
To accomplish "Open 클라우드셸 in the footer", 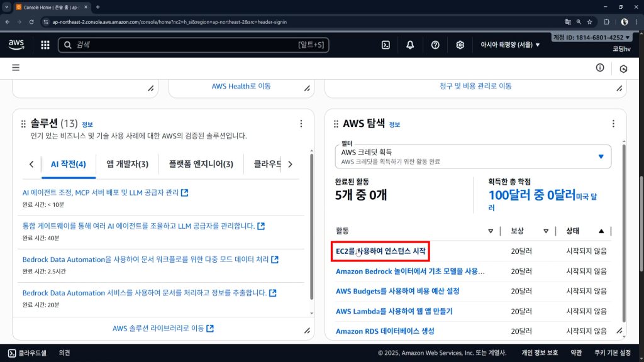I will click(28, 353).
